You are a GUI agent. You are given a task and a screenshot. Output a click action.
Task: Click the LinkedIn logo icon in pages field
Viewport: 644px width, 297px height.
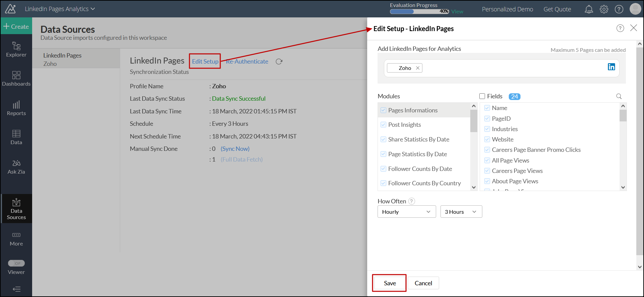pos(611,67)
